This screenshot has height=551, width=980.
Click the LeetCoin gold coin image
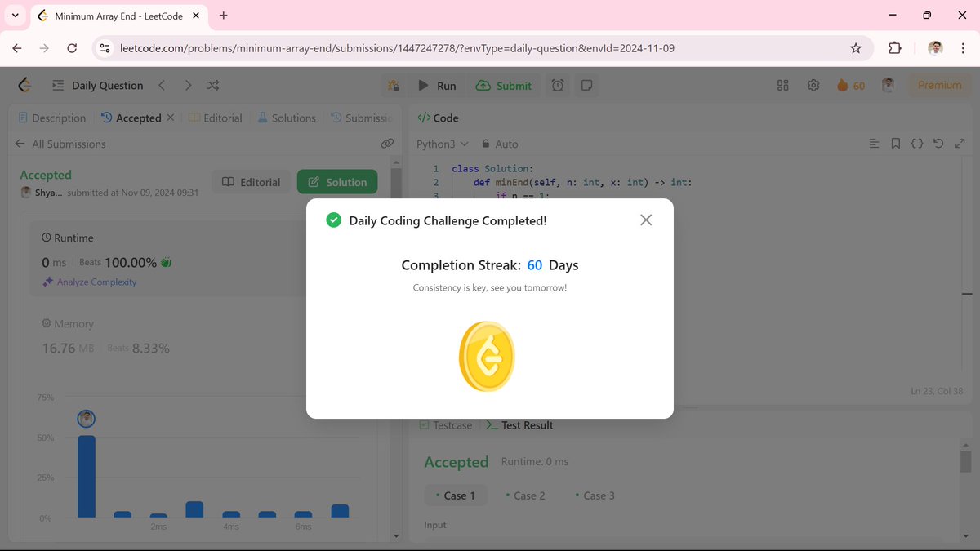[x=488, y=356]
